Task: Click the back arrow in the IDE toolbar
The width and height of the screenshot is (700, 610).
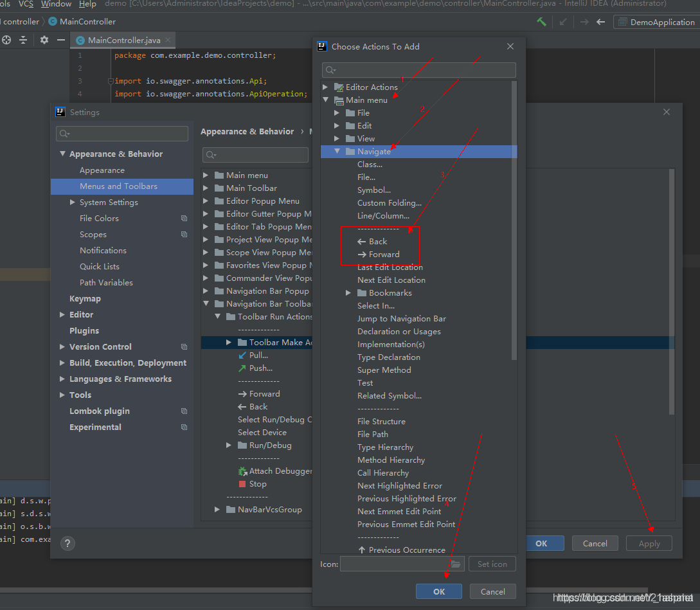Action: pyautogui.click(x=600, y=21)
